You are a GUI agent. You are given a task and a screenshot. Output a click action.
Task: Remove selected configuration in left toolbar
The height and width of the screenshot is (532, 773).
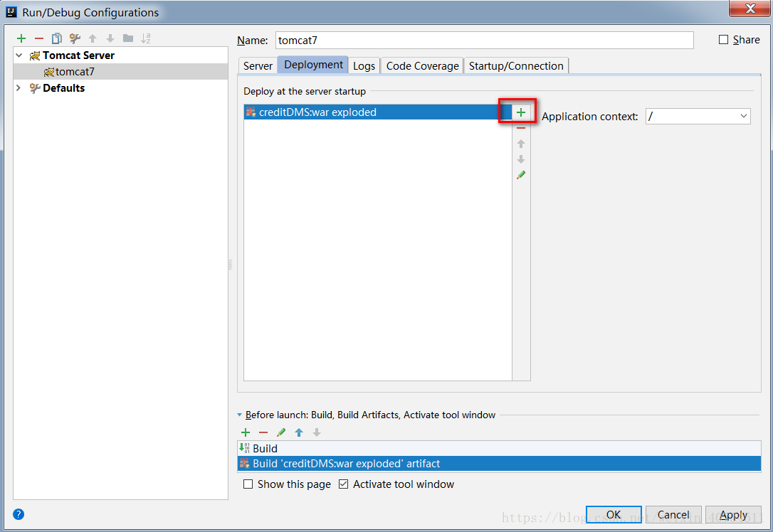(x=39, y=38)
